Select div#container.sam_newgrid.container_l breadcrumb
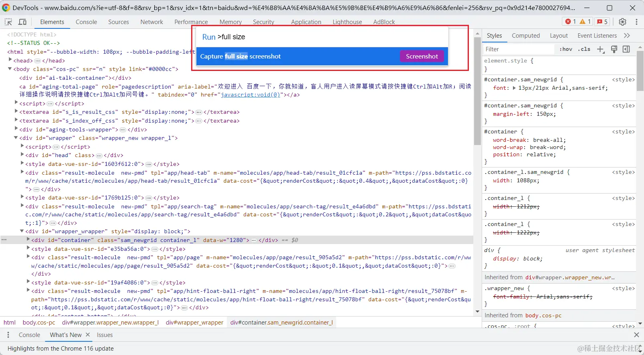Viewport: 644px width, 355px height. (x=281, y=323)
